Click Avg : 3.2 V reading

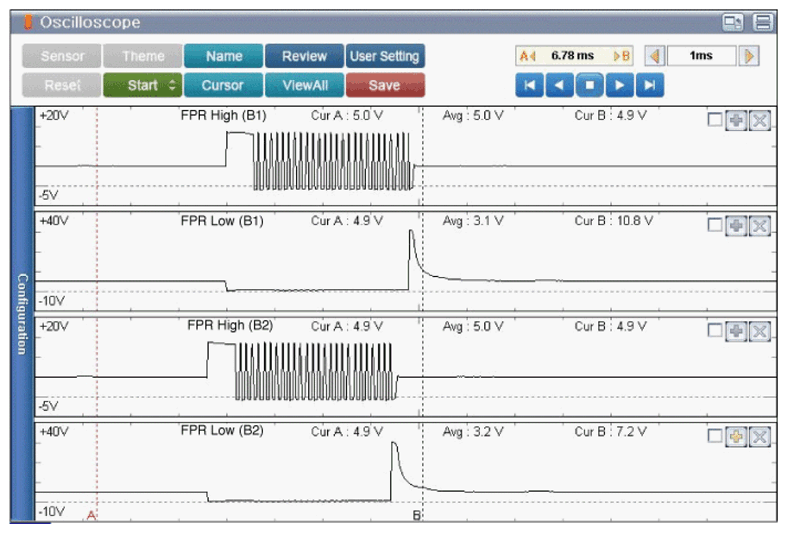click(473, 432)
